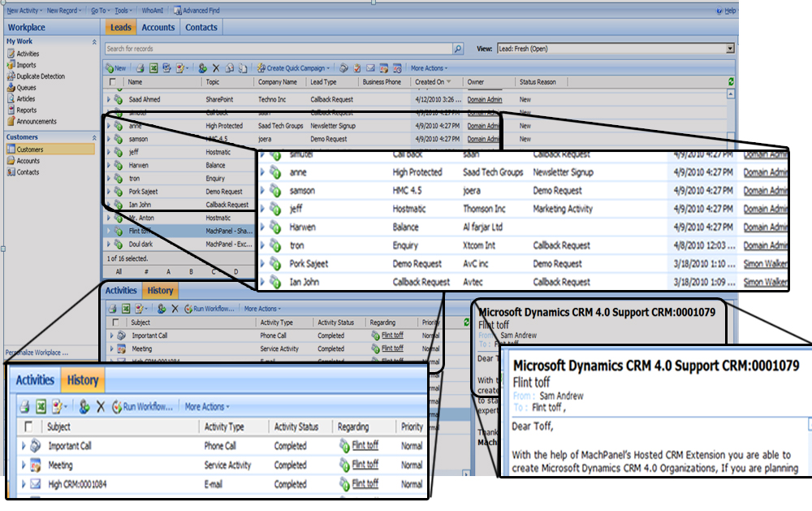Screen dimensions: 812x511
Task: Tick the select-all checkbox beside the Name column
Action: pos(113,82)
